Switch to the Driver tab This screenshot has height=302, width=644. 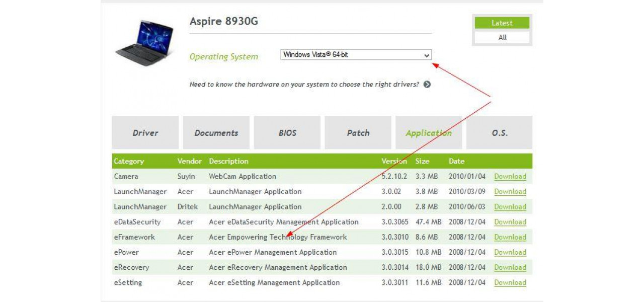[x=145, y=133]
